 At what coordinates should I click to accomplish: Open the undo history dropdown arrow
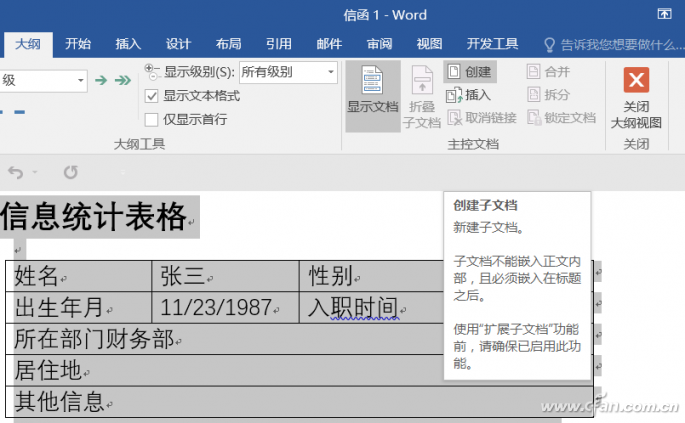click(x=35, y=172)
